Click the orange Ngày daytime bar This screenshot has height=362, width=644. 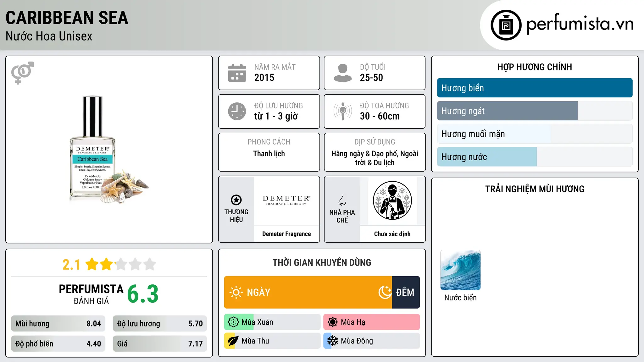pyautogui.click(x=308, y=292)
